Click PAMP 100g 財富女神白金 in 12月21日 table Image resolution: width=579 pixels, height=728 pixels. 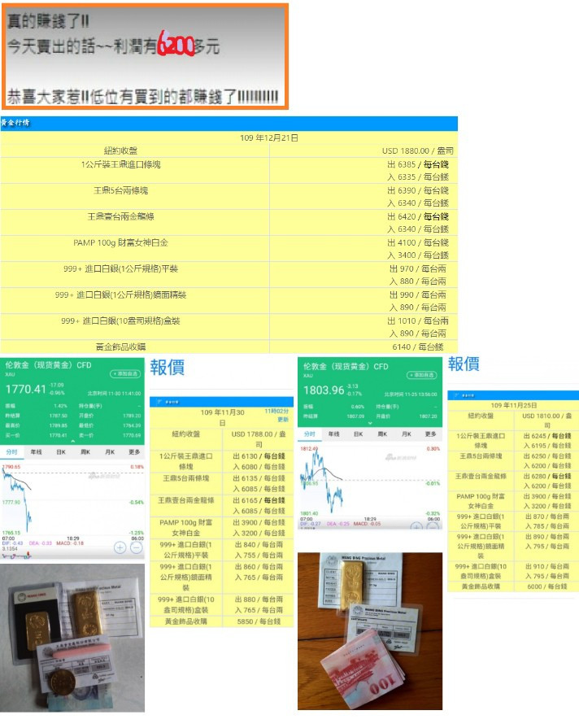point(120,242)
